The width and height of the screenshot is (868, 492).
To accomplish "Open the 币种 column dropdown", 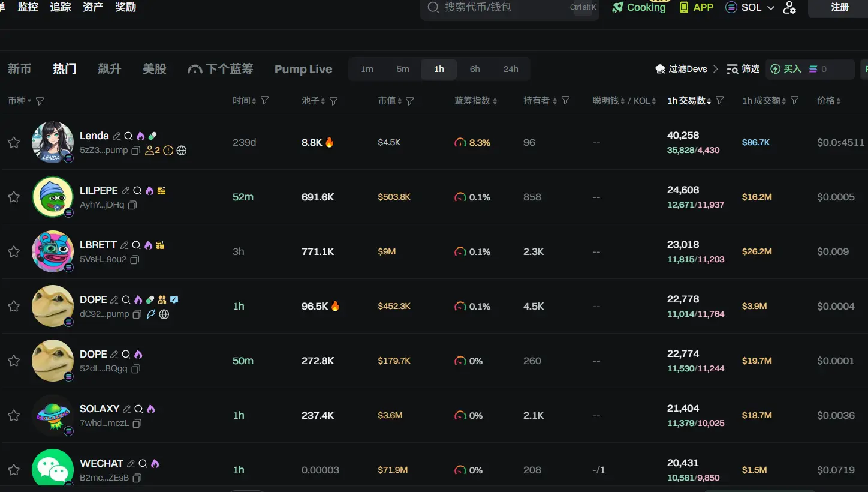I will pos(20,101).
